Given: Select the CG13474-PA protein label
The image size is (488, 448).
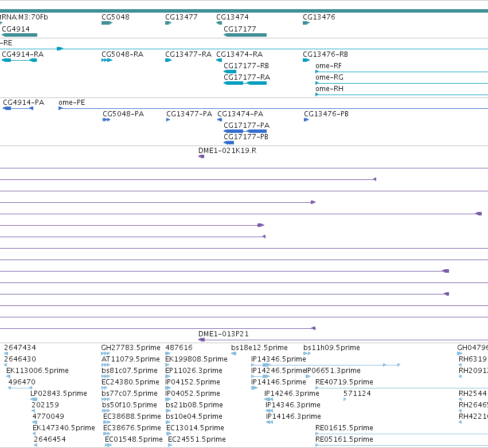Looking at the screenshot, I should (x=240, y=114).
